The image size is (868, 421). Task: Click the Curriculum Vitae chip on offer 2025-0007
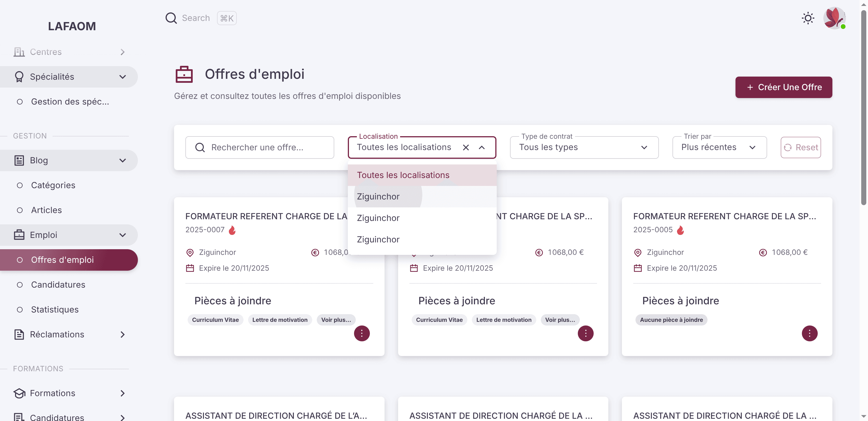click(x=215, y=320)
